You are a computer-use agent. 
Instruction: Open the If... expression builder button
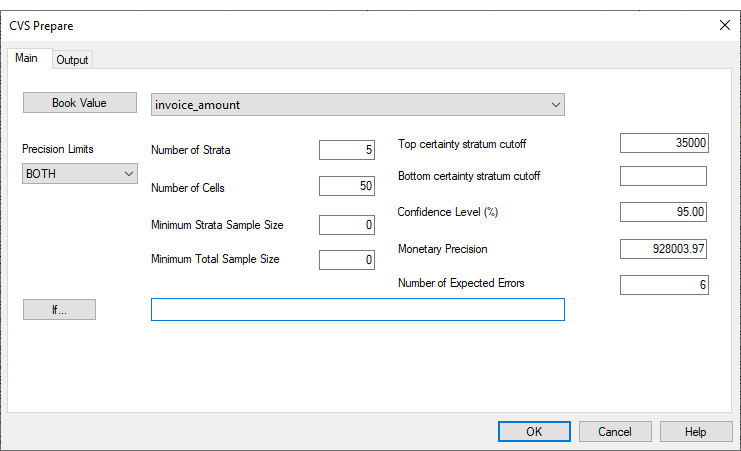[59, 310]
